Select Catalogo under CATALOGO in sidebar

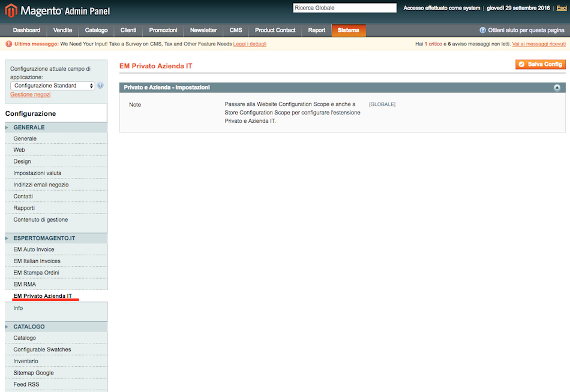tap(56, 338)
